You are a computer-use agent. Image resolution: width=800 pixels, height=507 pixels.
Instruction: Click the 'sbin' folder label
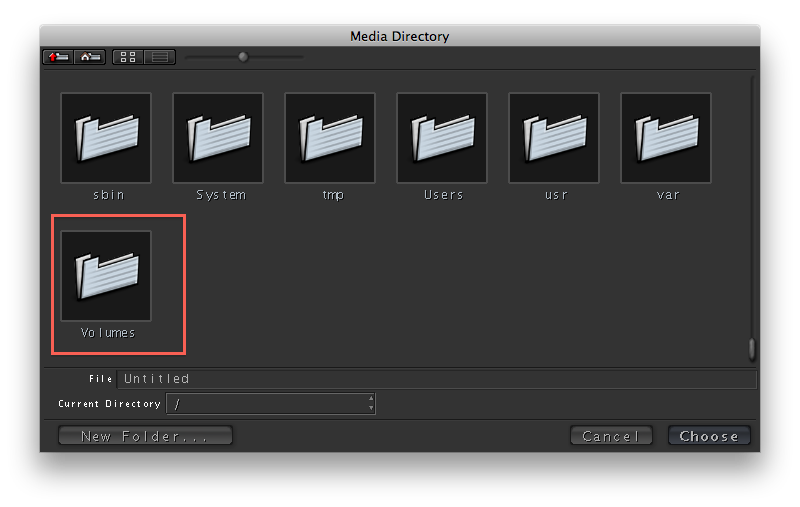coord(108,195)
